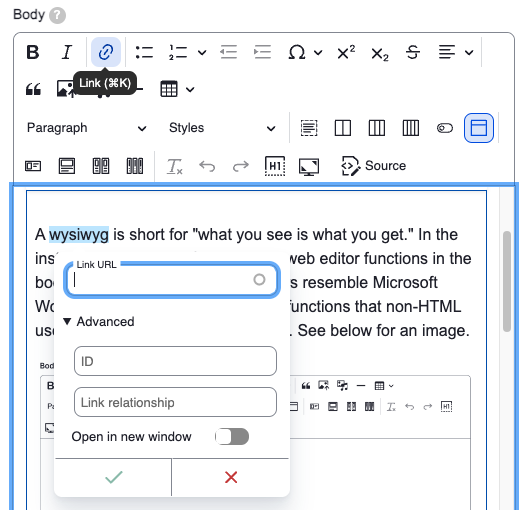Insert a three-column layout
This screenshot has width=530, height=510.
click(377, 128)
